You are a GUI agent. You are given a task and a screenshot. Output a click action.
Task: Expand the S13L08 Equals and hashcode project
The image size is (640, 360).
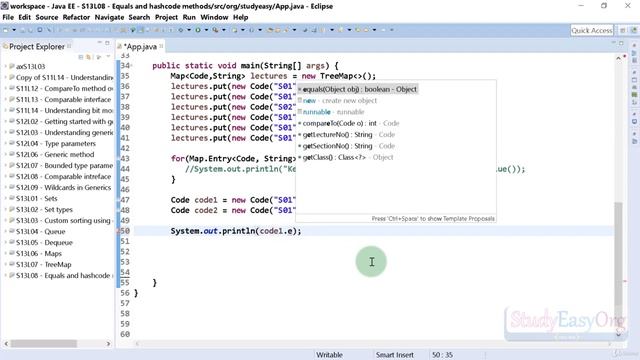(5, 276)
